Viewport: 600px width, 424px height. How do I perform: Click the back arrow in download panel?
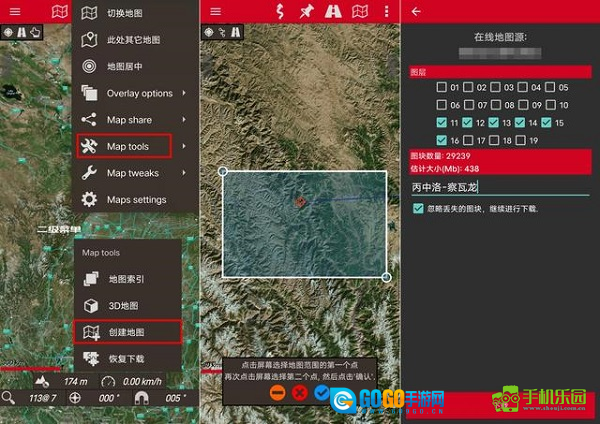[x=416, y=11]
